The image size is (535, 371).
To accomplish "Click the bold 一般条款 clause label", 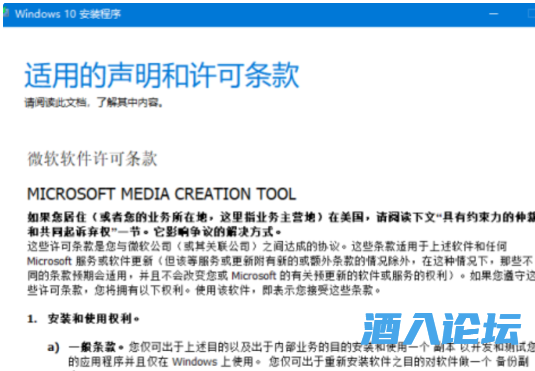I will (x=96, y=347).
